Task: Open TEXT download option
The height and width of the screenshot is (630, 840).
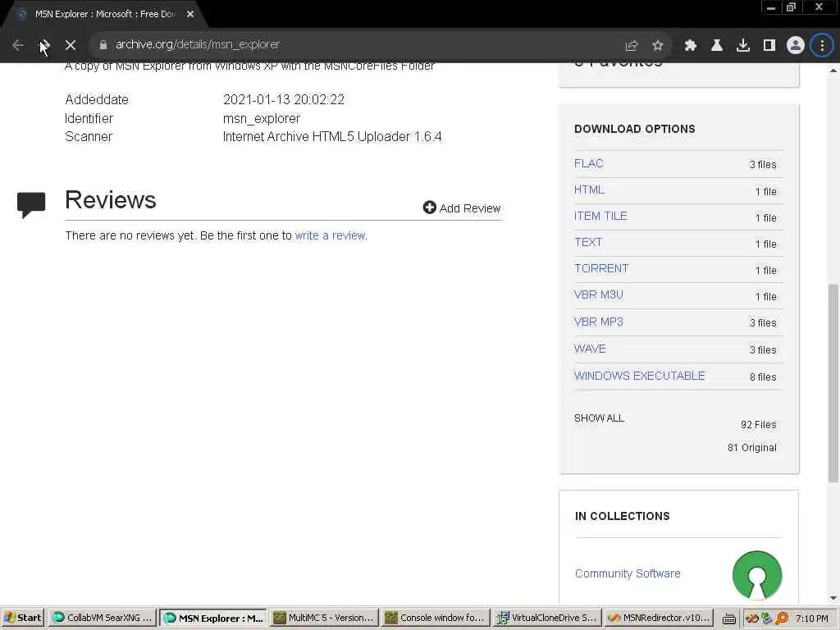Action: click(x=588, y=242)
